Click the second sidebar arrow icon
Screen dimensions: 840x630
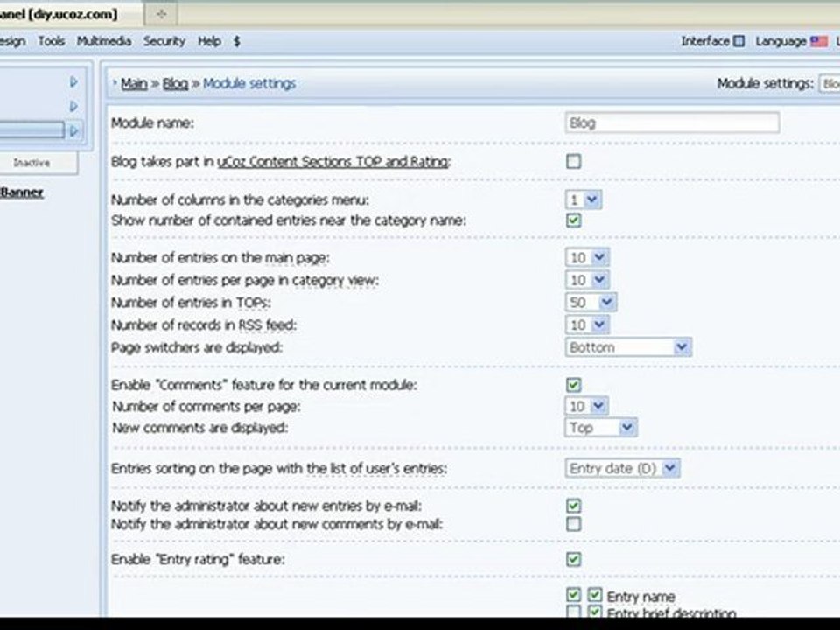pyautogui.click(x=73, y=106)
